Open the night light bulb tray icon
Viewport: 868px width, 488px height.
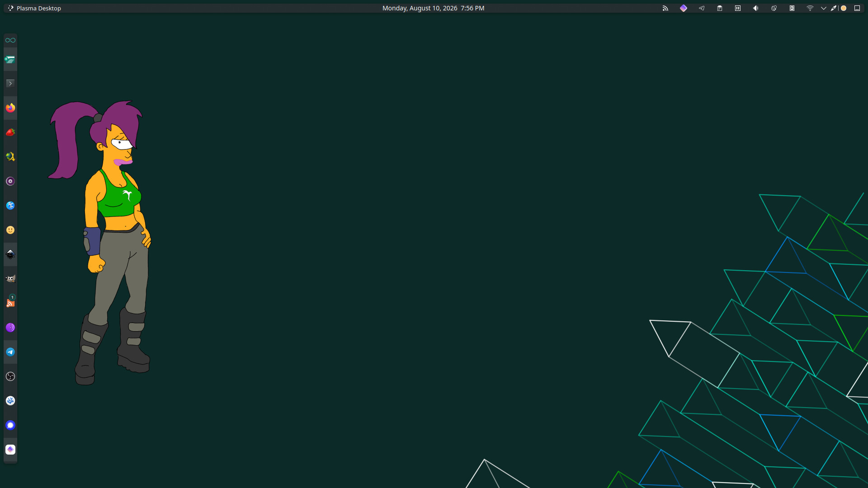(774, 8)
